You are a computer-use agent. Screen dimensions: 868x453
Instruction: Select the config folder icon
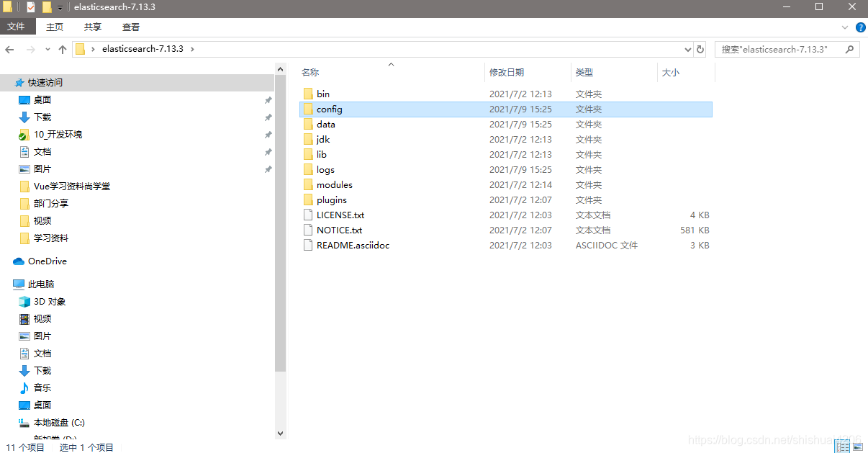pyautogui.click(x=308, y=109)
